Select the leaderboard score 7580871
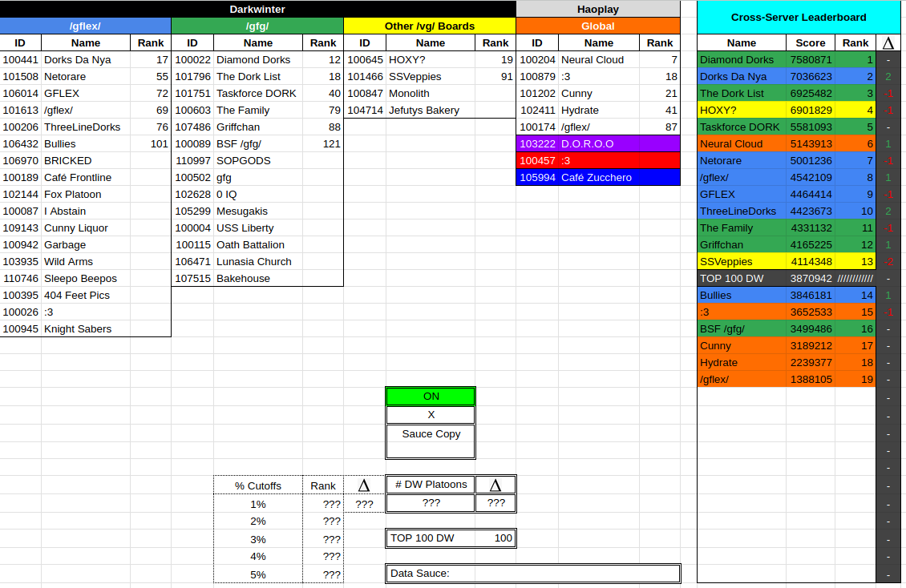Viewport: 906px width, 588px height. tap(811, 60)
